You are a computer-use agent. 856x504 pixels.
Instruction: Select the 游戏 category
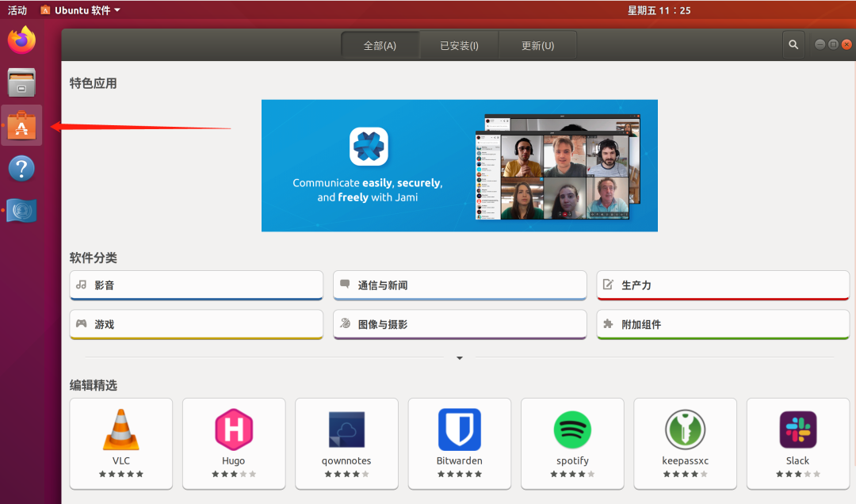pos(197,324)
